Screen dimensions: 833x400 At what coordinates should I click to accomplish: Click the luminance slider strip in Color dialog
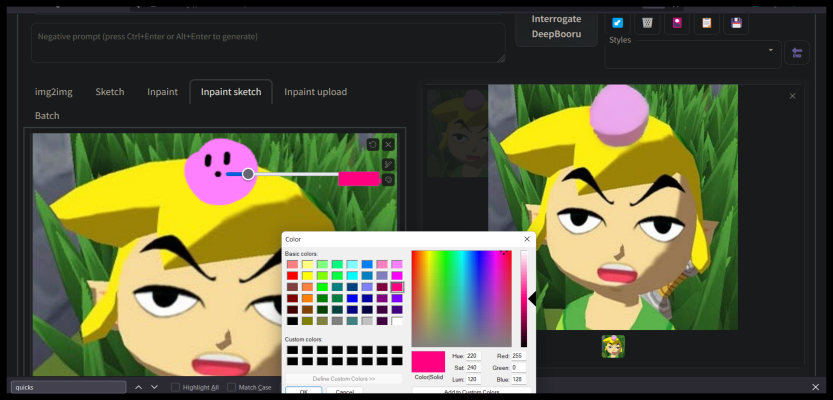pos(524,299)
